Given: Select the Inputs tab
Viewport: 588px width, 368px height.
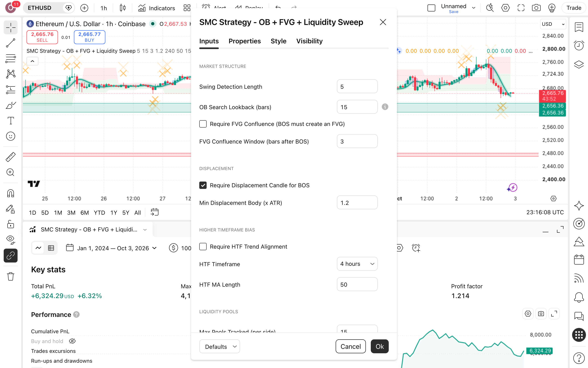Looking at the screenshot, I should (209, 41).
